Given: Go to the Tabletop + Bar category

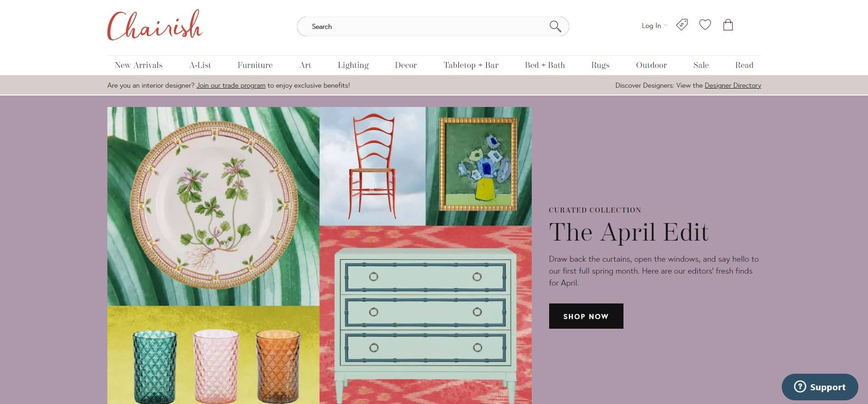Looking at the screenshot, I should pos(471,65).
